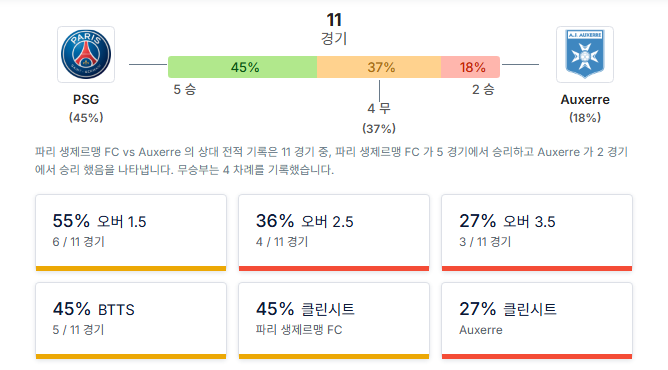Viewport: 668px width, 370px height.
Task: Click the 45% BTTS stat card
Action: point(131,321)
